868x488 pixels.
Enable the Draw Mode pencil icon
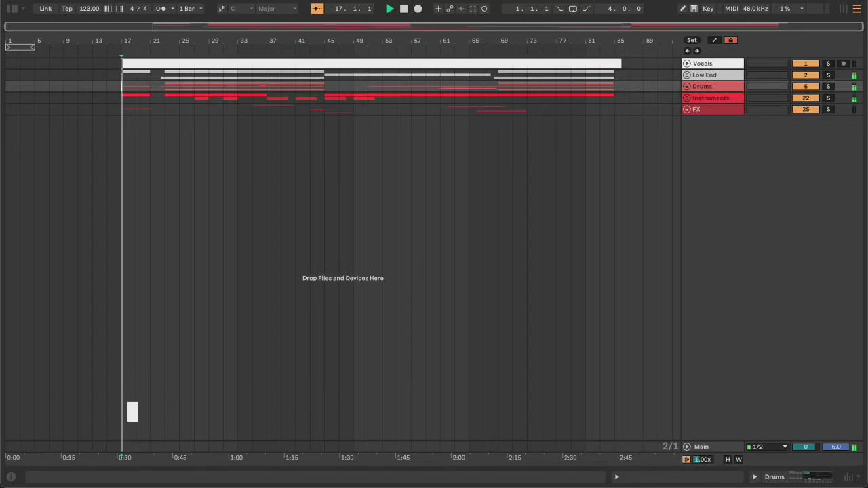tap(682, 9)
